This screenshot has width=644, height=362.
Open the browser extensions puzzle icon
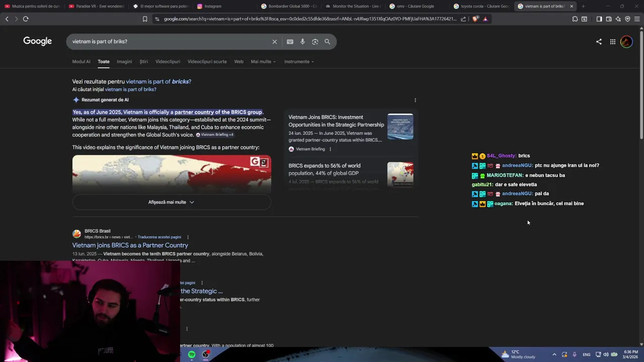tap(575, 19)
